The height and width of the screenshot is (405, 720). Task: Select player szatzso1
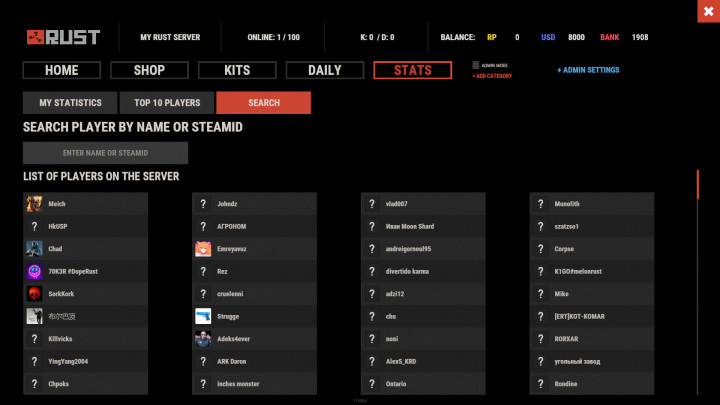tap(592, 226)
